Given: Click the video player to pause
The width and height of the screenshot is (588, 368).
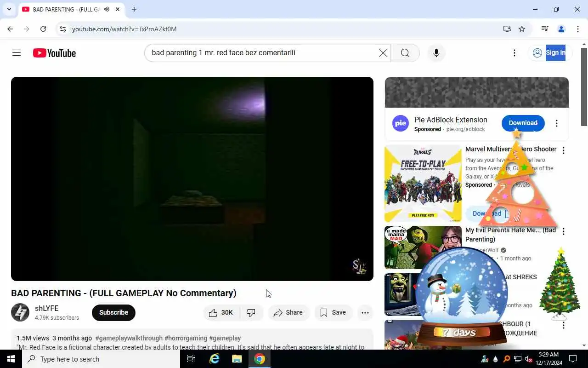Looking at the screenshot, I should pyautogui.click(x=192, y=178).
